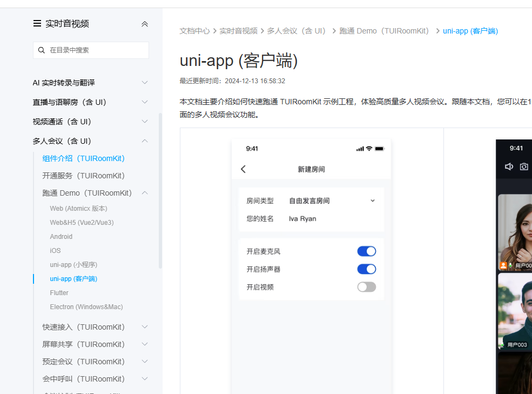Collapse the 多人会议（含 UI）section

(x=144, y=141)
